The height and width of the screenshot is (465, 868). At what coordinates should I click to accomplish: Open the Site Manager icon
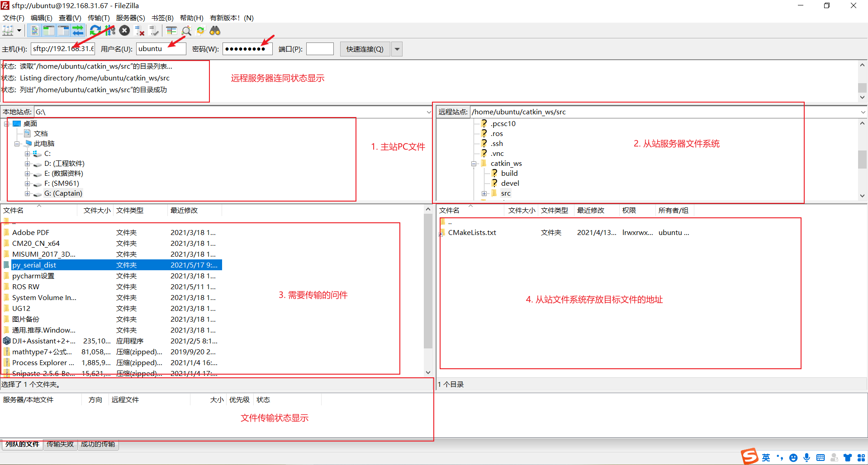tap(8, 31)
